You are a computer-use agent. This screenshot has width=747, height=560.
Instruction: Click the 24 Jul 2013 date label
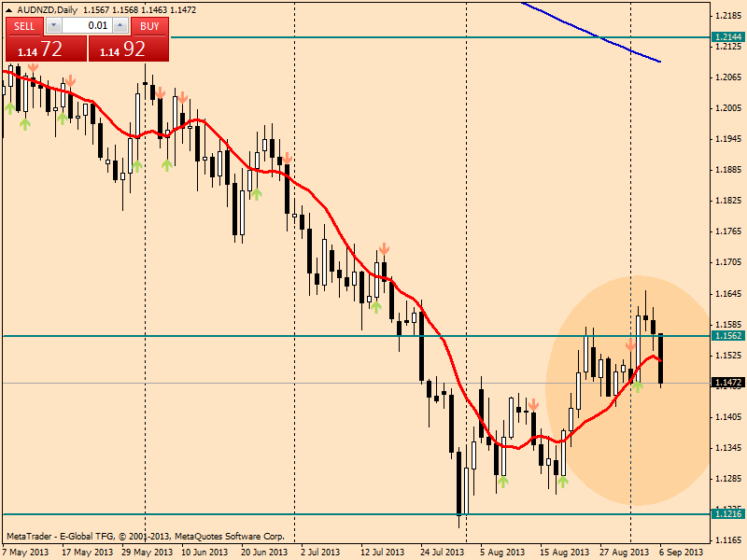click(442, 553)
